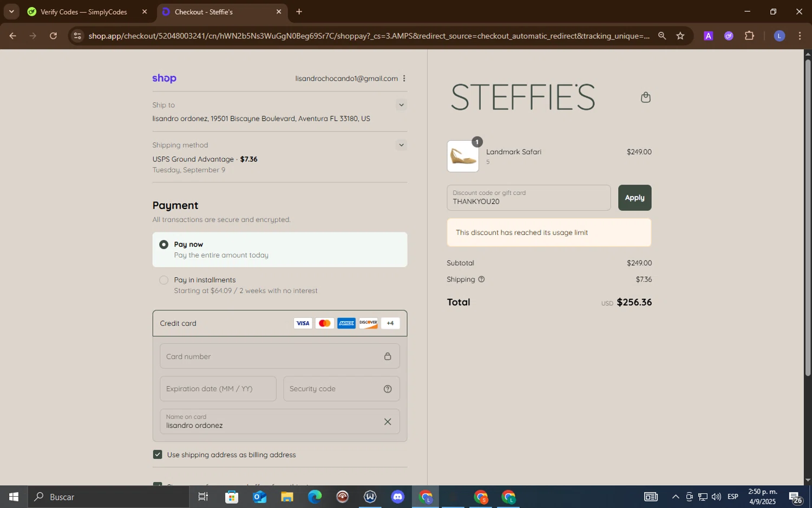Show hidden system tray icons

[675, 497]
